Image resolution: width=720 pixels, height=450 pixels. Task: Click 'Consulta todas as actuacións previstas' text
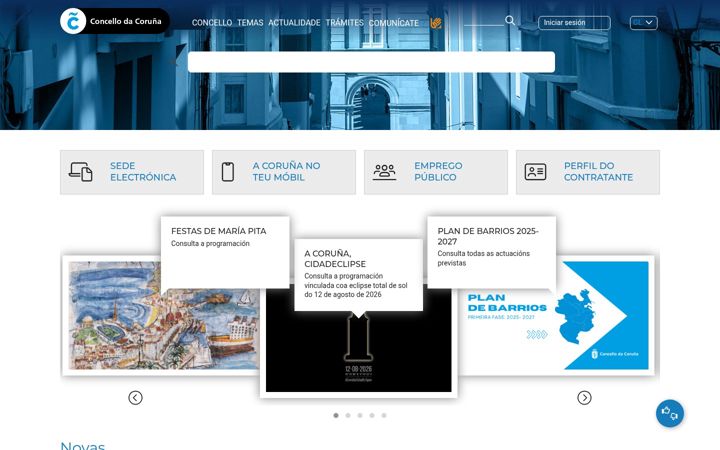coord(484,258)
